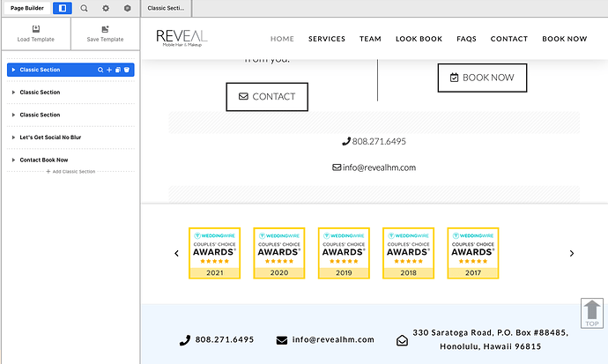The image size is (608, 364).
Task: Click the 2021 WeddingWire award badge
Action: coord(215,254)
